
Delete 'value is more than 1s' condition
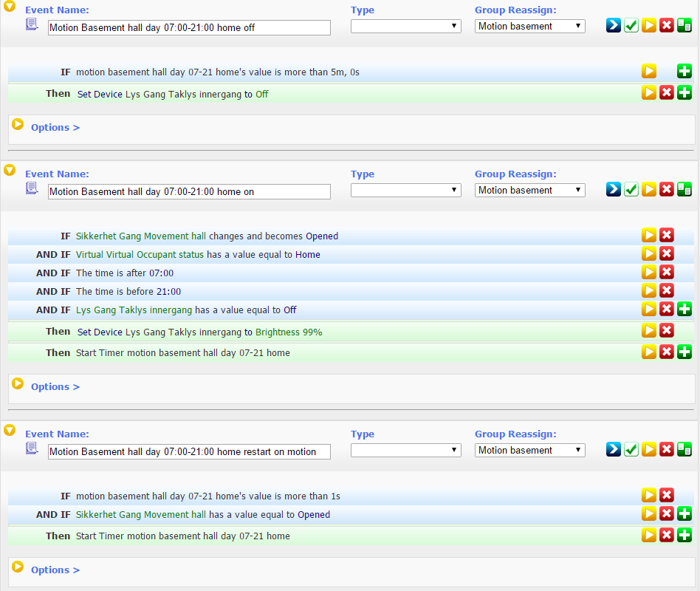(667, 494)
